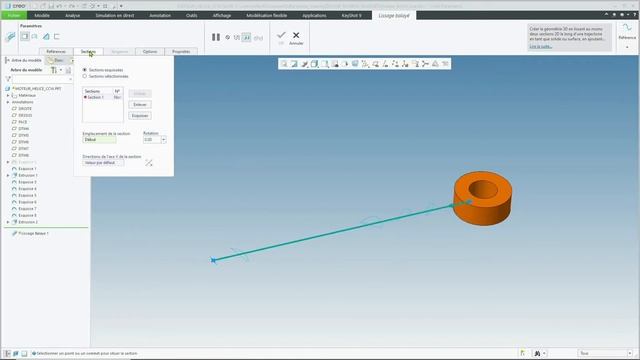Select Section 1 row in sections table
The width and height of the screenshot is (640, 360).
[x=102, y=98]
